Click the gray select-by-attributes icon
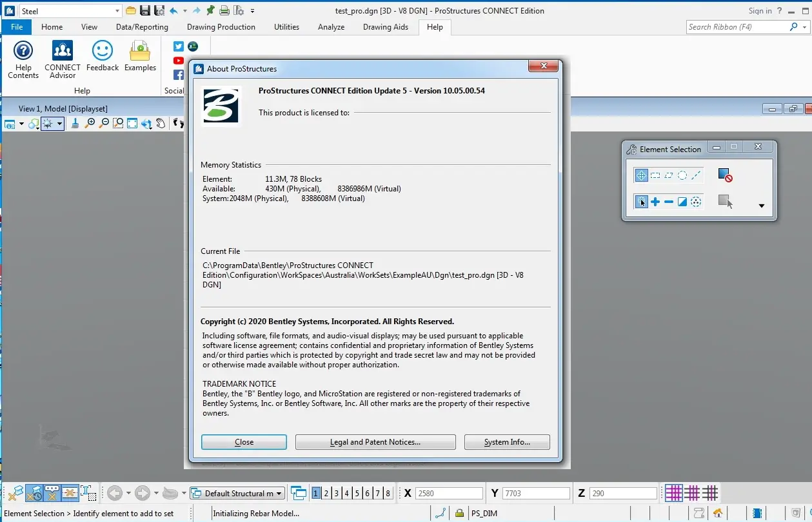Screen dimensions: 812x522 [x=725, y=202]
